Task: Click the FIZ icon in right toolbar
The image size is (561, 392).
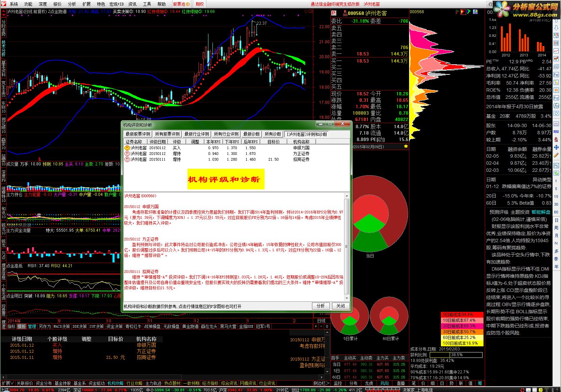Action: (556, 98)
